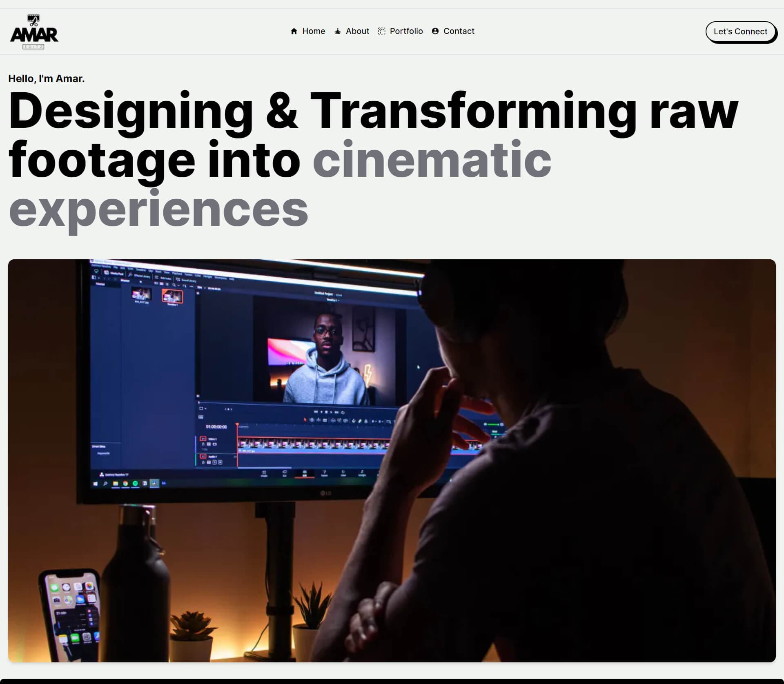784x684 pixels.
Task: Click the film clapper graphic above AMAR
Action: coord(33,20)
